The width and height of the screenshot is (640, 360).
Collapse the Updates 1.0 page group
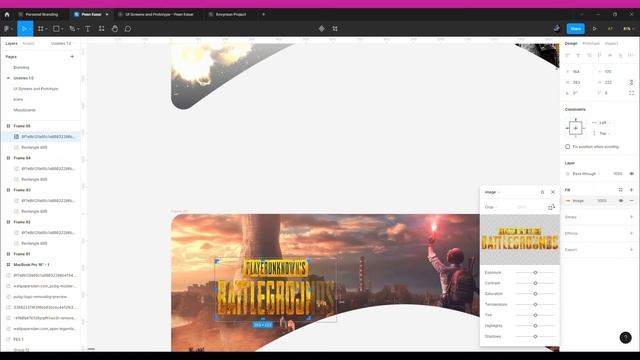click(x=8, y=78)
